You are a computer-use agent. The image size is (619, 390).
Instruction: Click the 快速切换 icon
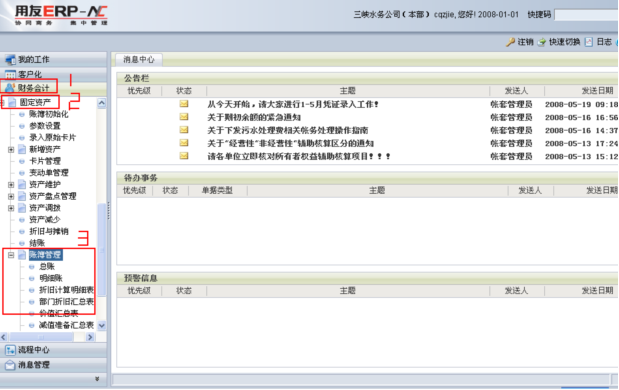[542, 42]
